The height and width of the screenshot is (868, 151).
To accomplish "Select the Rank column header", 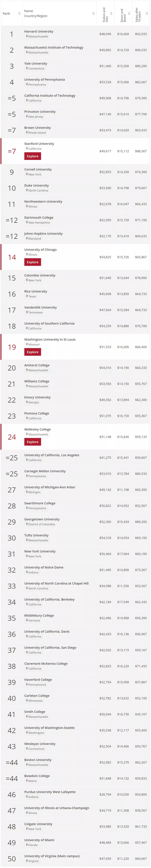I will 6,13.
